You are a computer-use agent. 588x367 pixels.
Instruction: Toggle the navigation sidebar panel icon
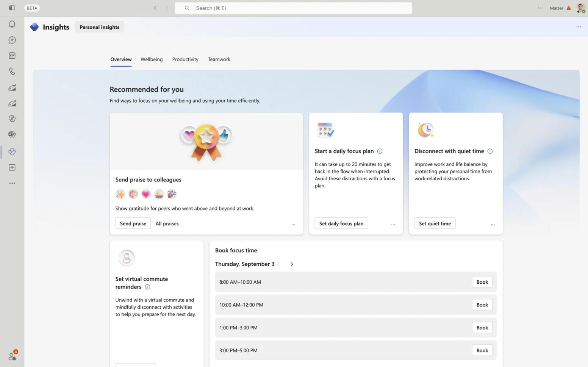point(12,8)
